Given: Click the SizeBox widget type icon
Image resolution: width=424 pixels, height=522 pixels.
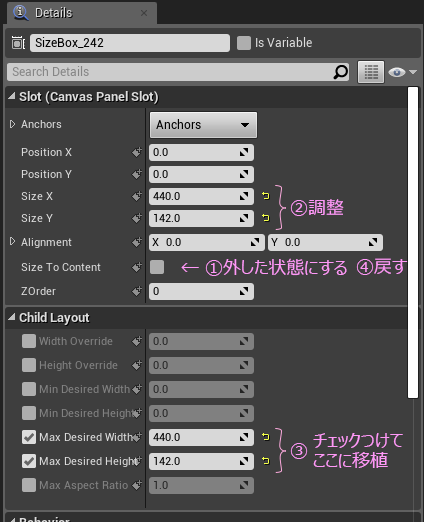Looking at the screenshot, I should pyautogui.click(x=18, y=43).
